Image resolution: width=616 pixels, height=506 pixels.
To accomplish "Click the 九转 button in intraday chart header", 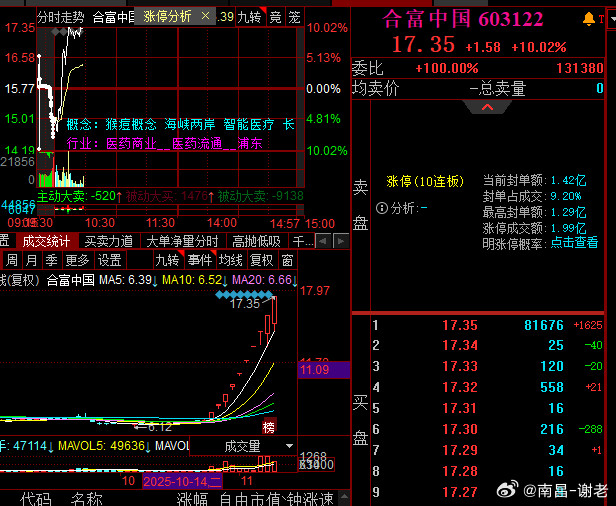I will click(x=250, y=17).
